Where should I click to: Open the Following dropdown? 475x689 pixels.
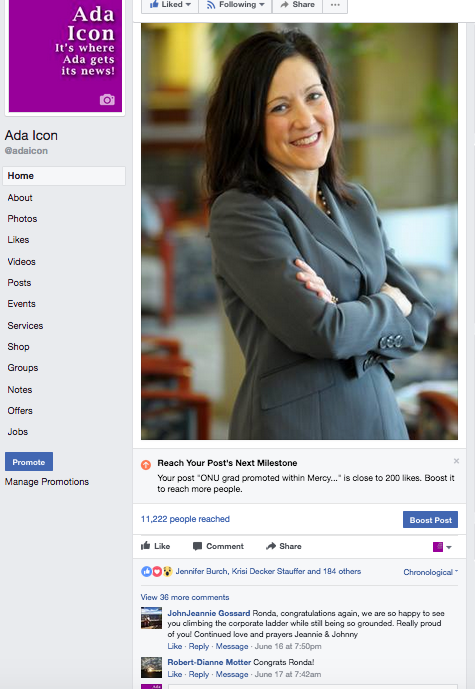[235, 5]
